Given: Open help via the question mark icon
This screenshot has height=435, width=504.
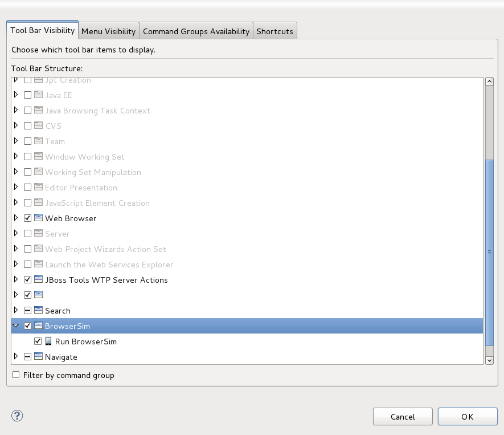Looking at the screenshot, I should coord(17,416).
